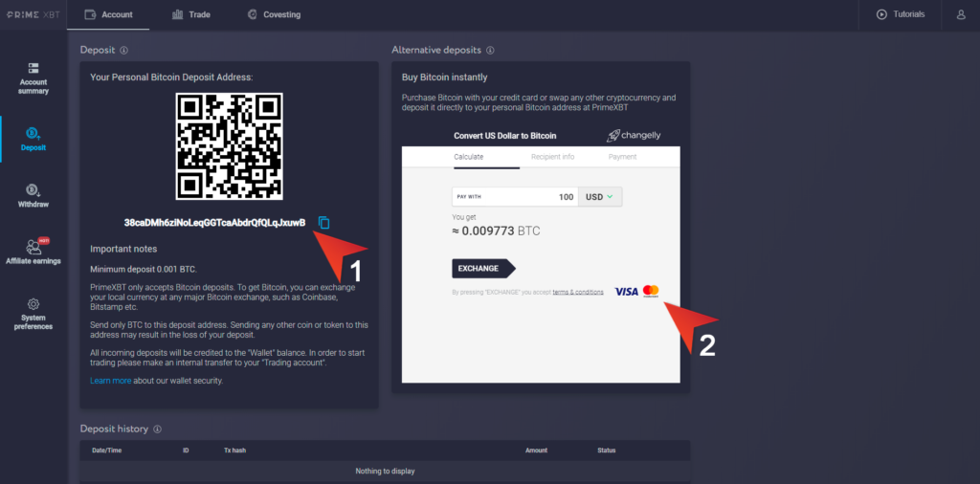Follow the Learn more link
Image resolution: width=980 pixels, height=484 pixels.
click(x=111, y=381)
